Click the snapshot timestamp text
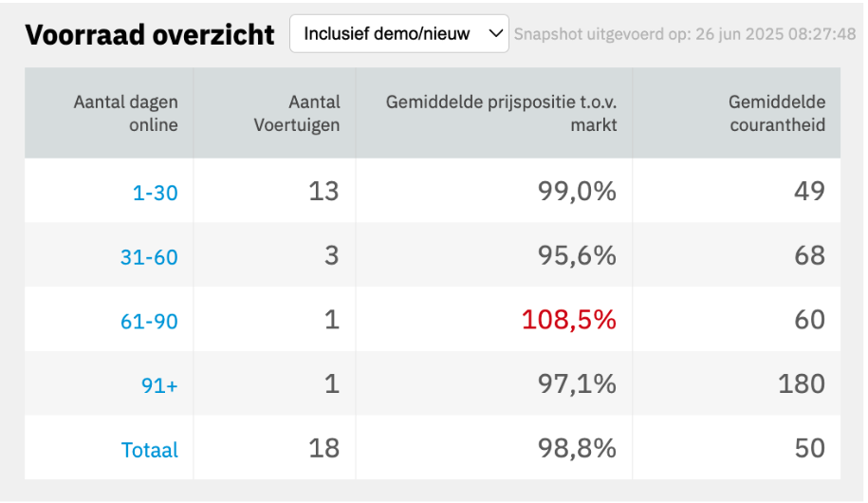This screenshot has width=868, height=503. 685,35
